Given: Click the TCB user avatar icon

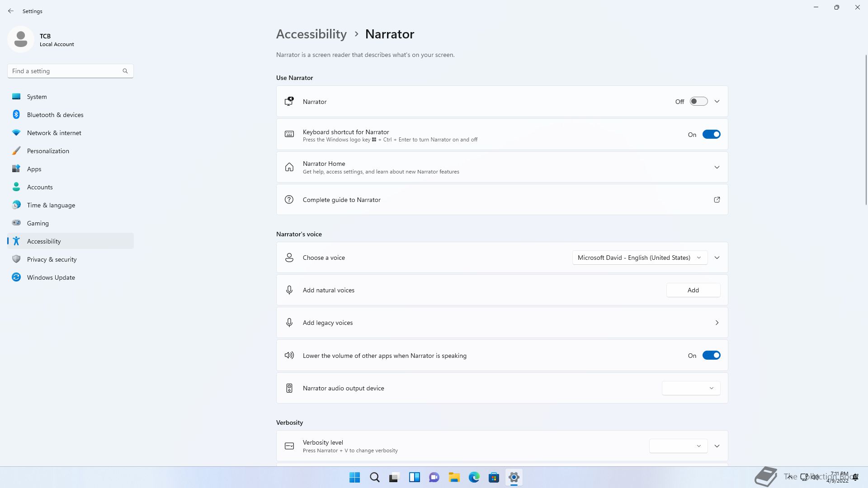Looking at the screenshot, I should (21, 39).
